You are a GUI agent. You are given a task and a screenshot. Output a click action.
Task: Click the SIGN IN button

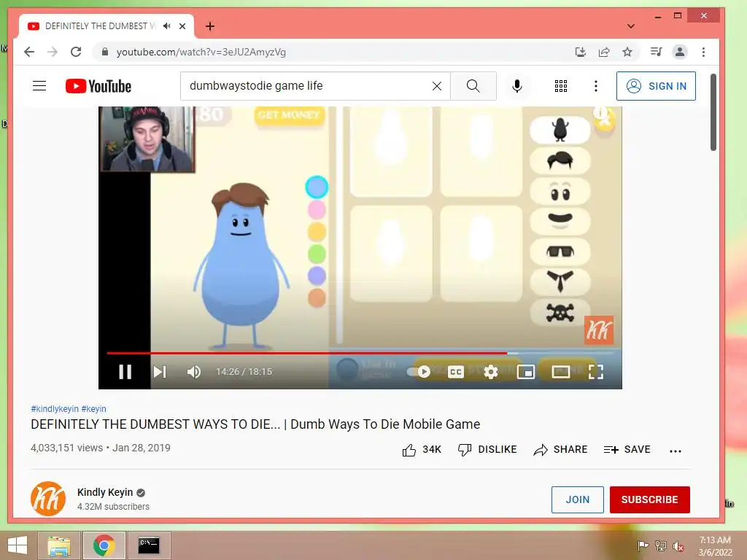click(656, 86)
